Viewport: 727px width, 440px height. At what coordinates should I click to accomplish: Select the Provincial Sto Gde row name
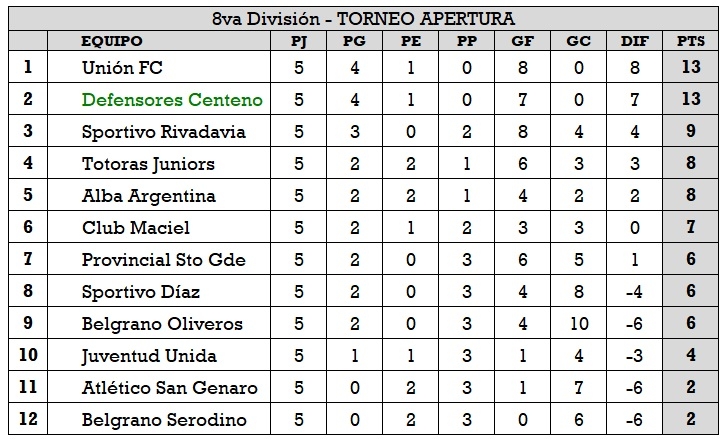(163, 260)
